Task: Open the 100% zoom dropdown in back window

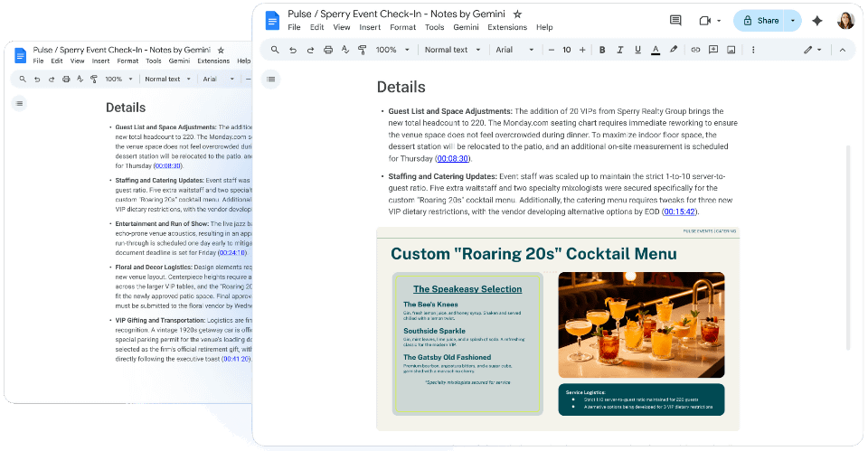Action: [x=119, y=80]
